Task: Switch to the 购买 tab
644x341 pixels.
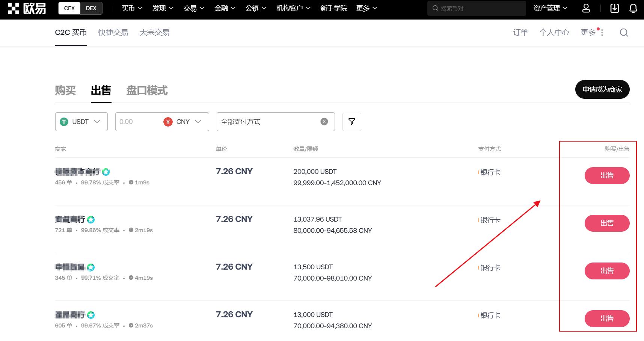Action: click(65, 91)
